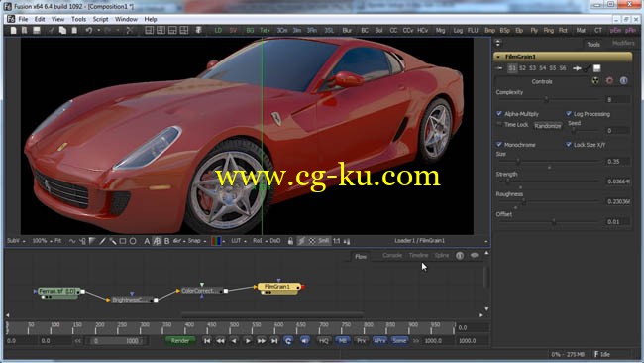Click the checker underlay icon in viewer
644x363 pixels.
312,241
